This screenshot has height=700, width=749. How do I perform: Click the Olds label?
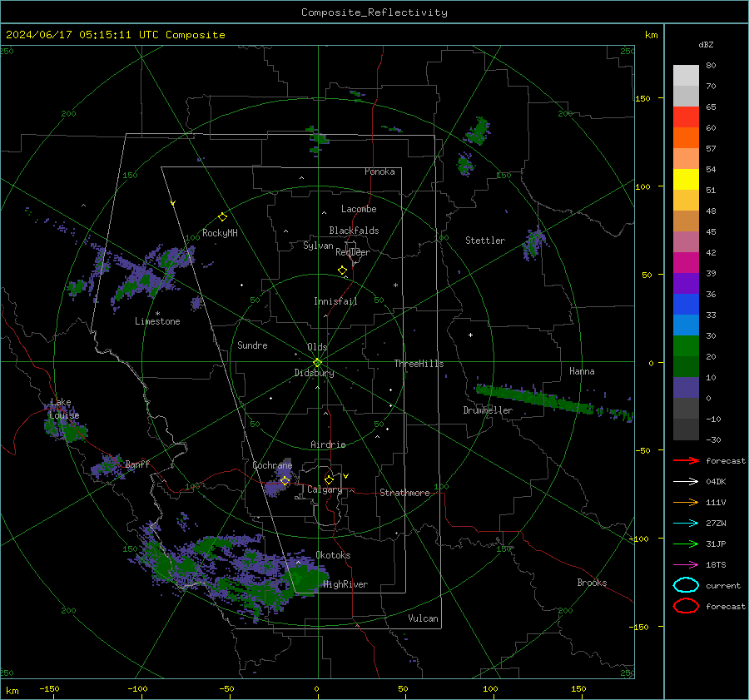(317, 347)
